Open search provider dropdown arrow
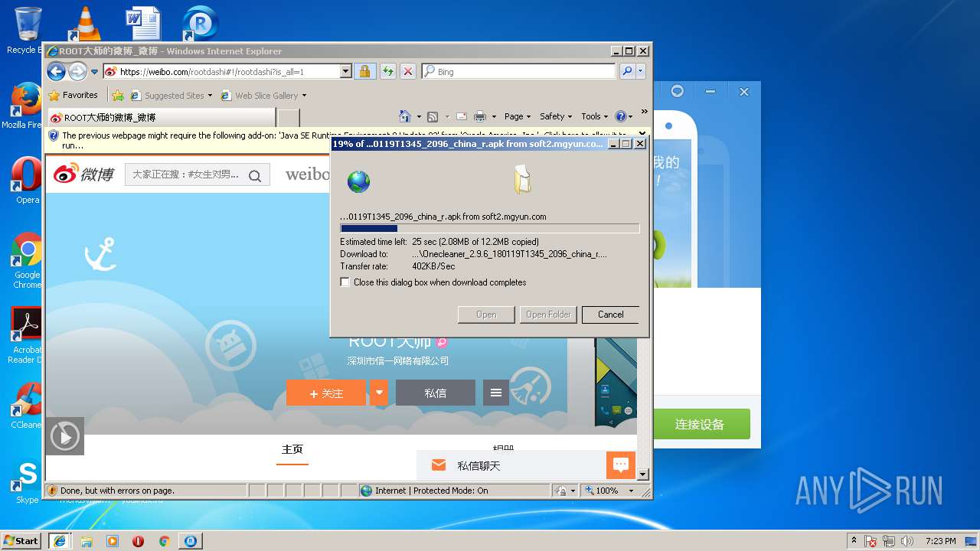The image size is (980, 551). pyautogui.click(x=640, y=71)
